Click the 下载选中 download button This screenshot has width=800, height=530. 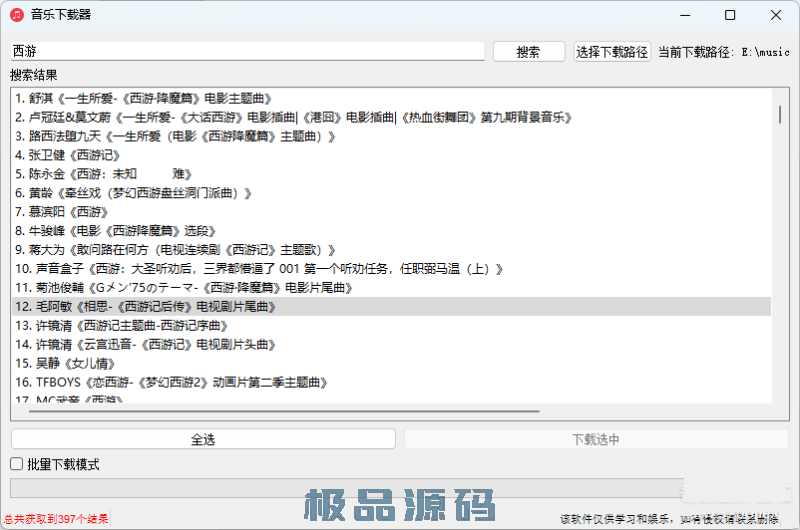point(595,439)
